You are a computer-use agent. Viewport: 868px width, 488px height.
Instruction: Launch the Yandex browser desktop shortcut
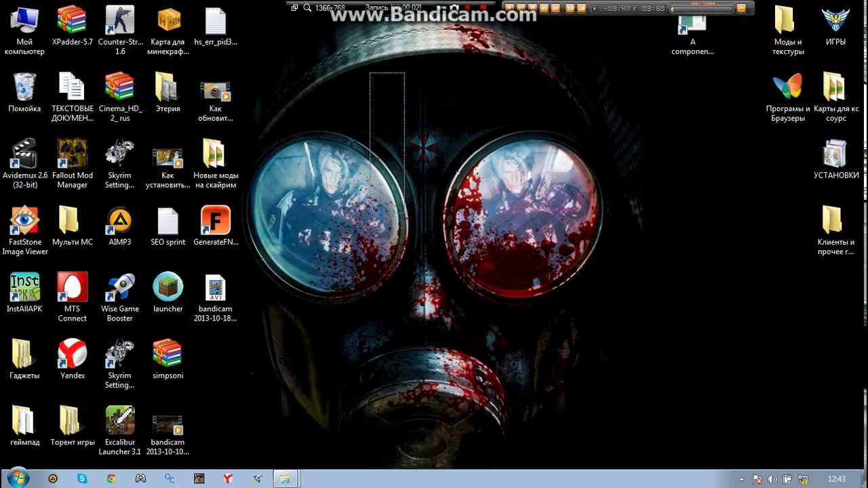72,359
